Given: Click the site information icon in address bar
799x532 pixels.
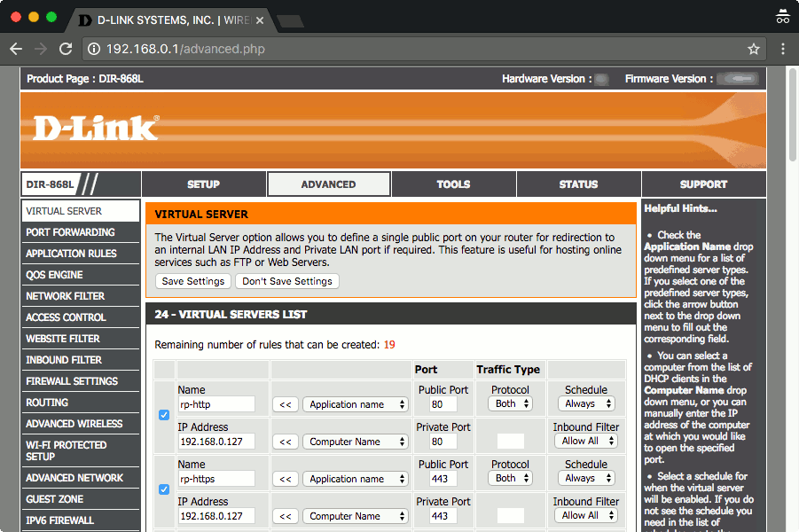Looking at the screenshot, I should point(94,49).
